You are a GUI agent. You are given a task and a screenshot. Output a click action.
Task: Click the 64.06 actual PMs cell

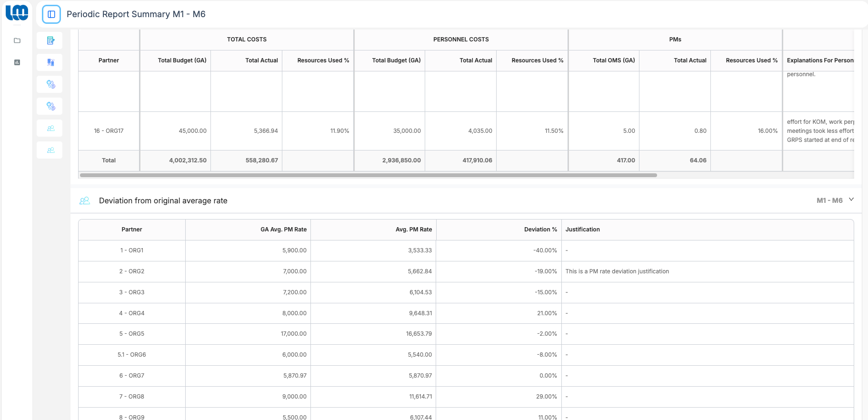coord(675,160)
